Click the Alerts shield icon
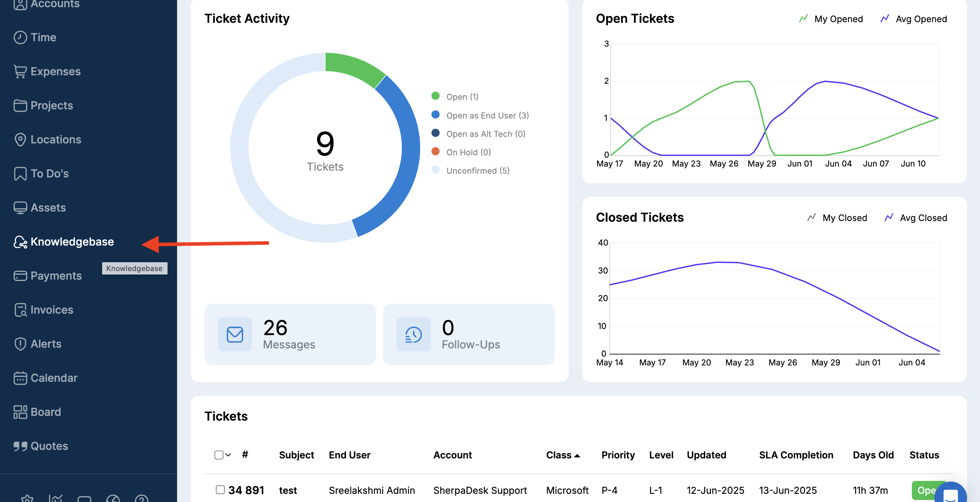980x502 pixels. click(20, 344)
